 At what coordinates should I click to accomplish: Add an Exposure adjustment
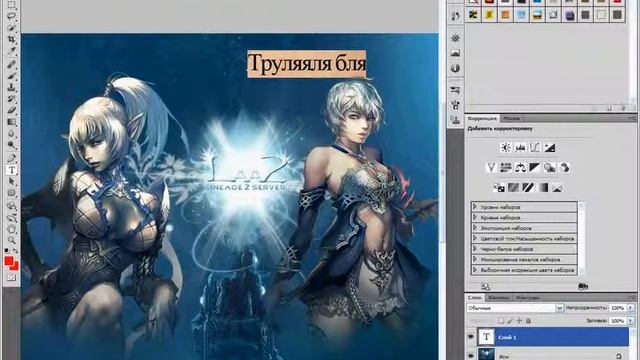point(550,148)
